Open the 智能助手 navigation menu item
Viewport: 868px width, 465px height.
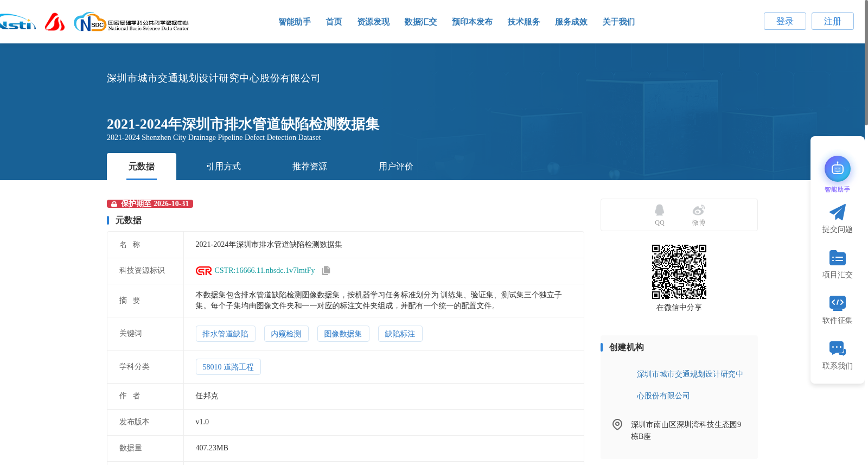pyautogui.click(x=295, y=22)
